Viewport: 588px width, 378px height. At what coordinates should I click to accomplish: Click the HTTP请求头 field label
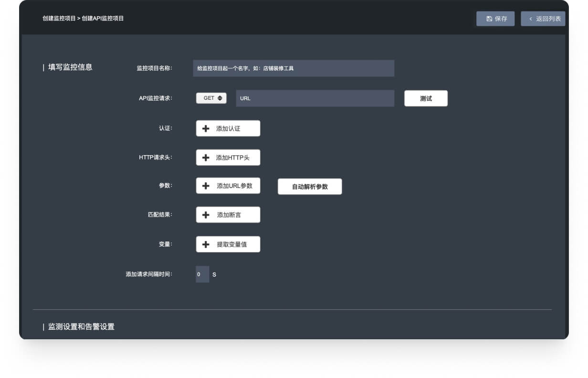[156, 157]
